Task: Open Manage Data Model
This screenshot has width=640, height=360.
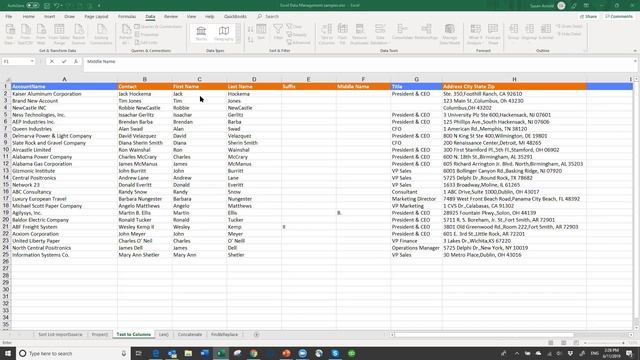Action: 450,34
